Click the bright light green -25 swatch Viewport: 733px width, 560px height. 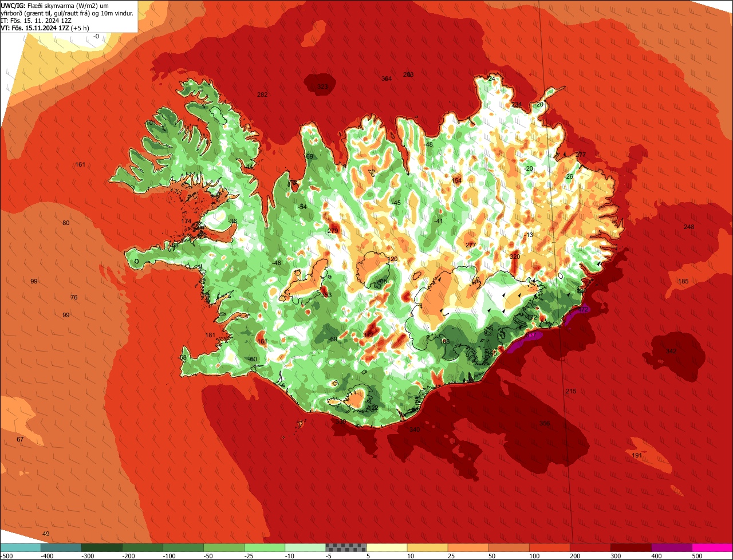tap(264, 547)
